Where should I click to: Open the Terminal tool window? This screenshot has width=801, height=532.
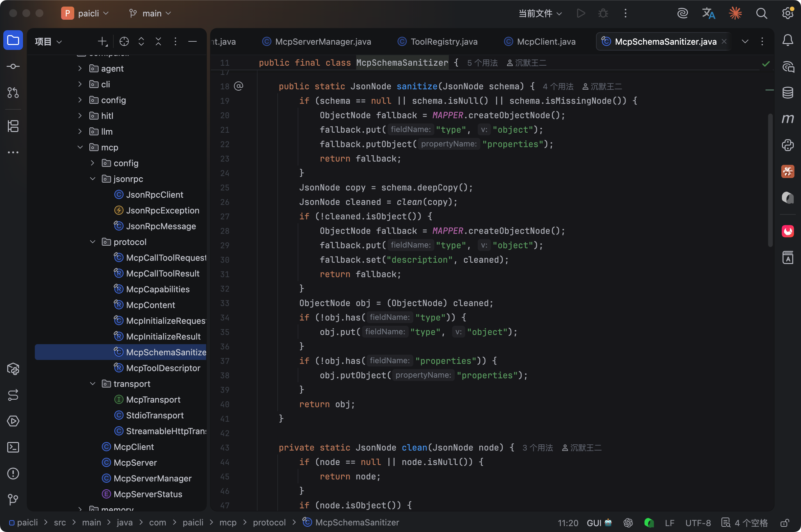tap(13, 447)
